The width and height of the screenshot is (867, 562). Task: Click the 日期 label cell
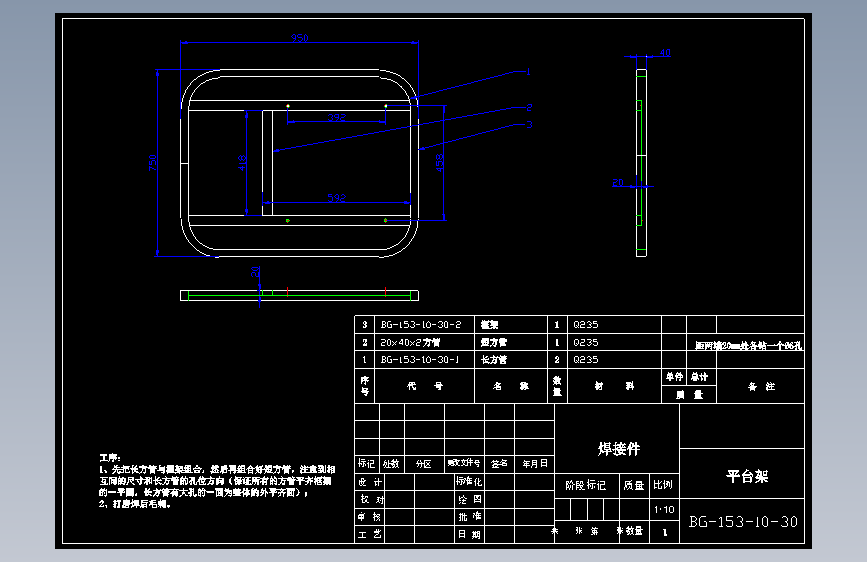[469, 534]
